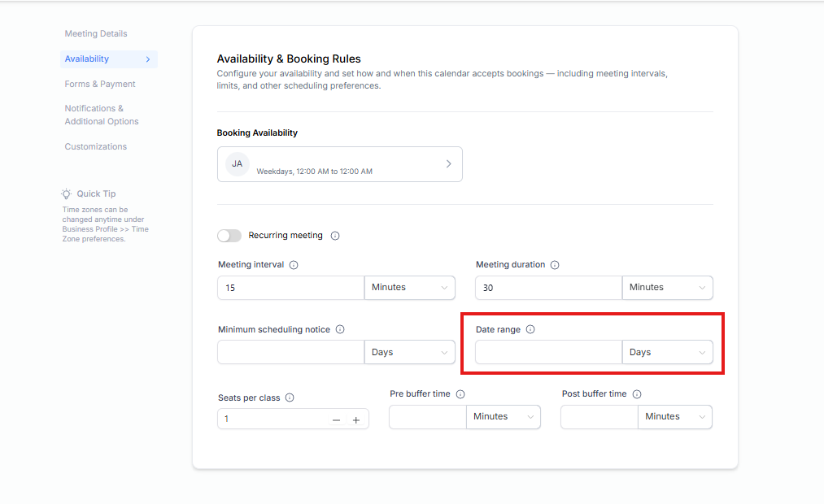The width and height of the screenshot is (824, 504).
Task: Go to Meeting Details section
Action: 96,34
